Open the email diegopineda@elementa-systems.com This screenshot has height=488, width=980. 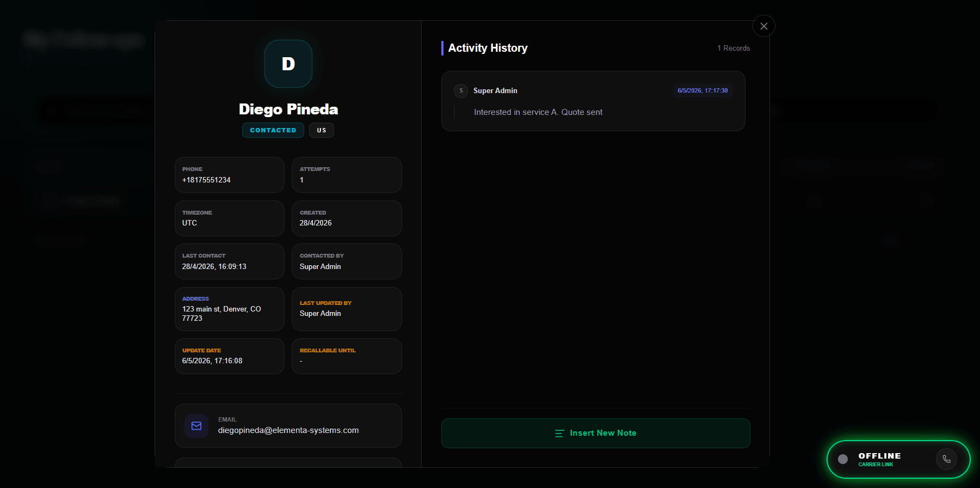288,430
